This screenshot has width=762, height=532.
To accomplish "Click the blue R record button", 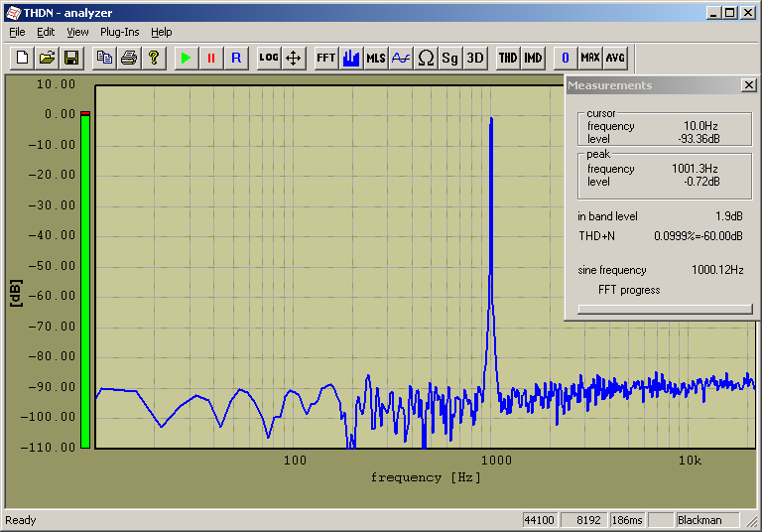I will point(236,58).
